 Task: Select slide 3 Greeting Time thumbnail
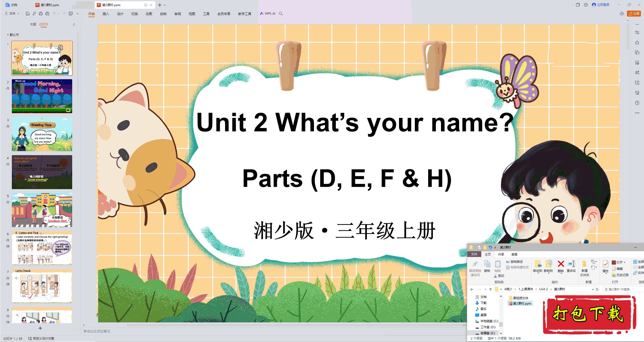(42, 134)
